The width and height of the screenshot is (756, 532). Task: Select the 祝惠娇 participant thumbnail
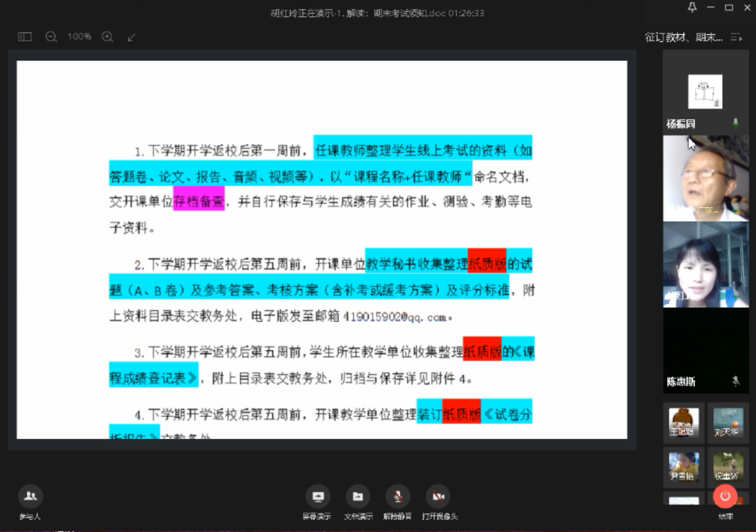728,467
